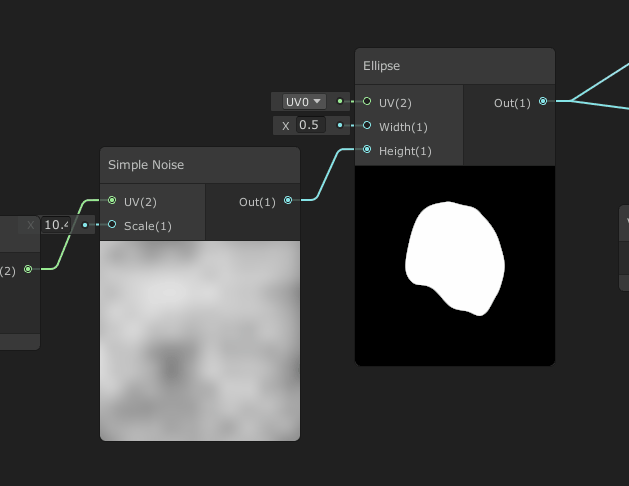Click the connector dot beside the UV0 slot
The width and height of the screenshot is (629, 486).
point(340,102)
